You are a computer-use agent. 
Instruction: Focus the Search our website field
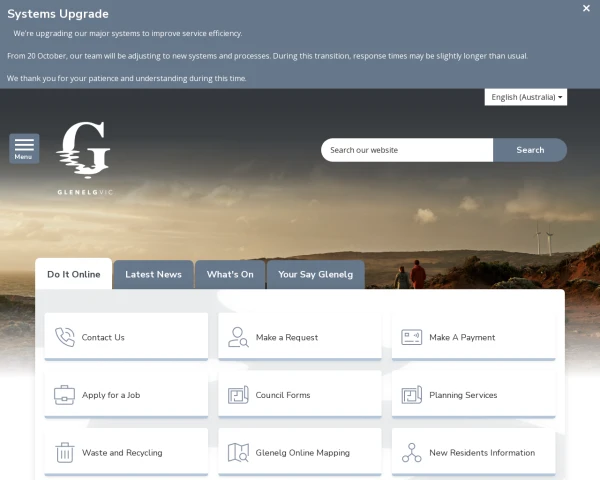tap(407, 150)
